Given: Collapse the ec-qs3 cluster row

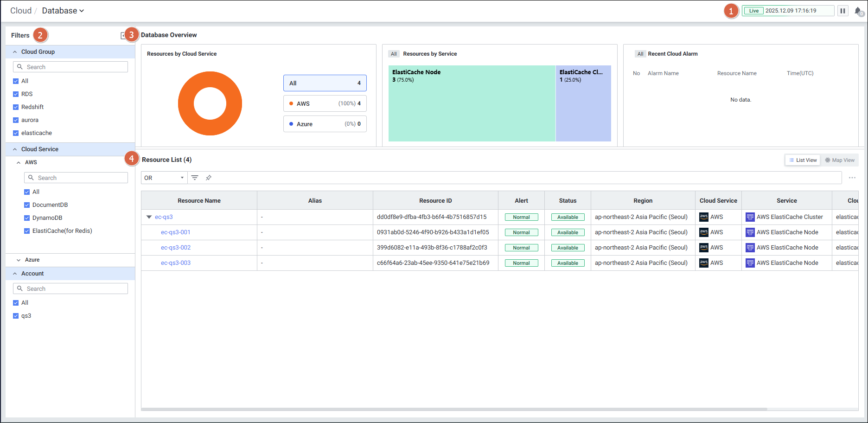Looking at the screenshot, I should (x=149, y=217).
